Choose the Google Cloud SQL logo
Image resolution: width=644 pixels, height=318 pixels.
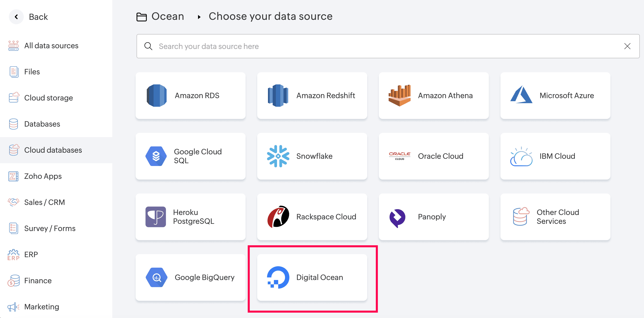[156, 156]
